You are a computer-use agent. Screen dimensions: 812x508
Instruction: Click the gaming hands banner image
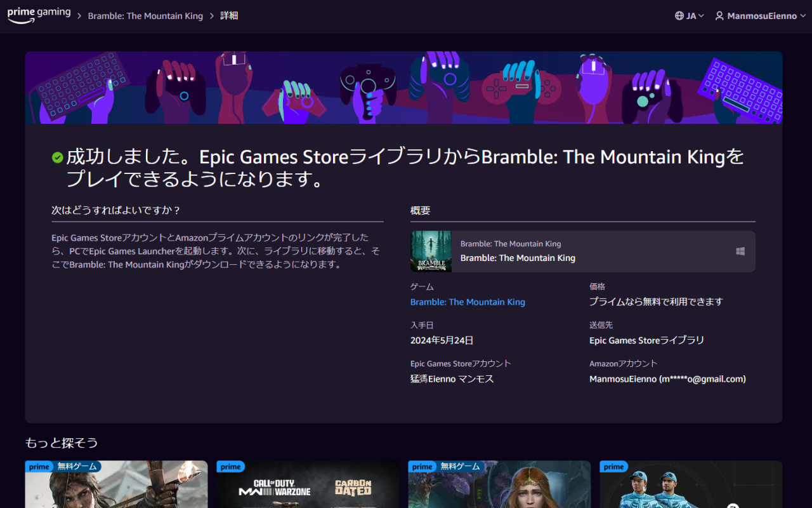tap(403, 88)
